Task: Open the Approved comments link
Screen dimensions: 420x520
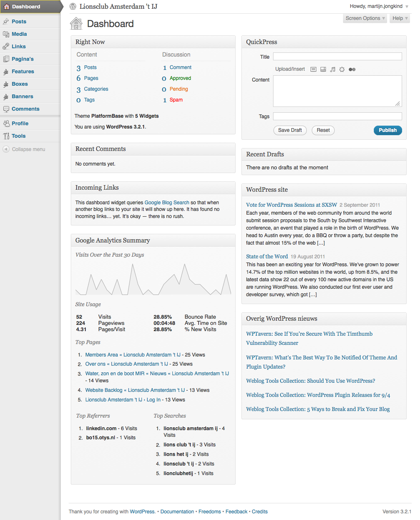Action: [x=180, y=78]
